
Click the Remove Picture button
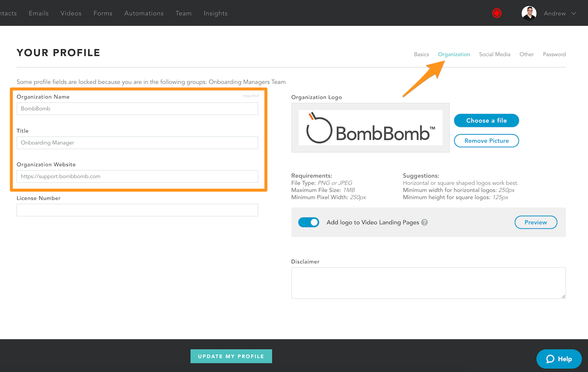click(487, 141)
